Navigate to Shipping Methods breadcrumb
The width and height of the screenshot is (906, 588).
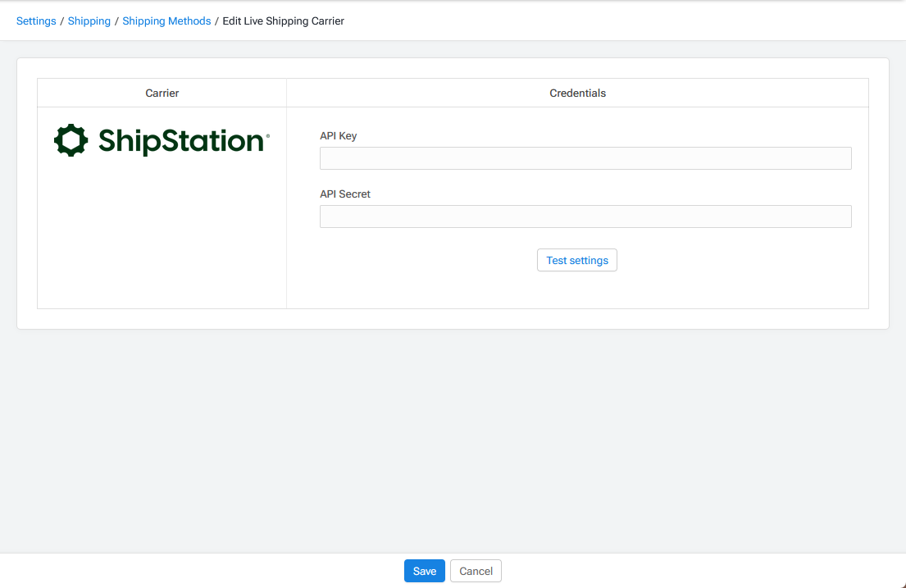[166, 21]
